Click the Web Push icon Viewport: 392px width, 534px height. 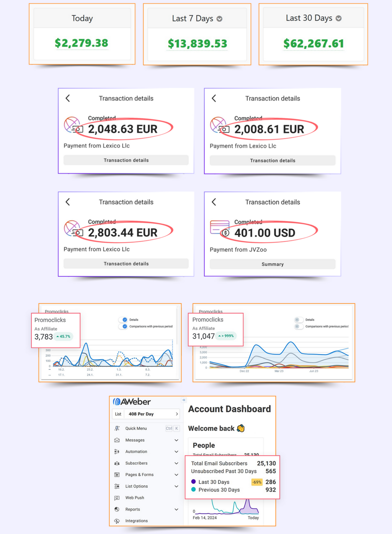(x=117, y=498)
